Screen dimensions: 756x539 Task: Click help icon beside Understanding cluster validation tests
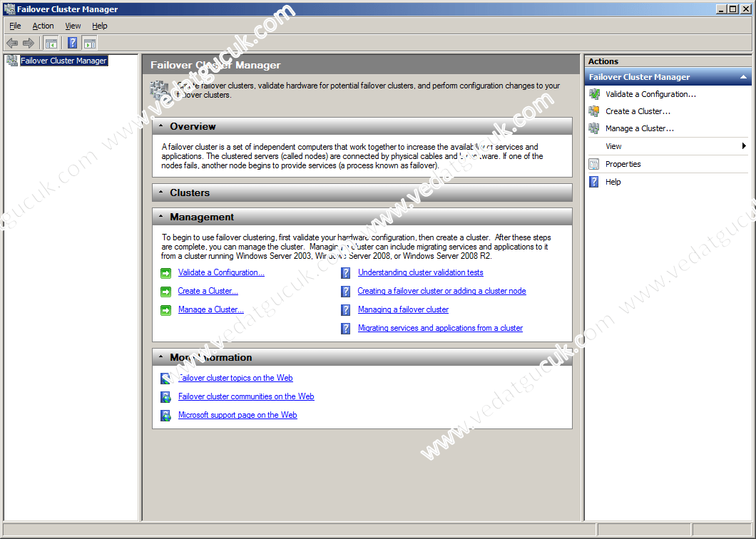pyautogui.click(x=346, y=273)
